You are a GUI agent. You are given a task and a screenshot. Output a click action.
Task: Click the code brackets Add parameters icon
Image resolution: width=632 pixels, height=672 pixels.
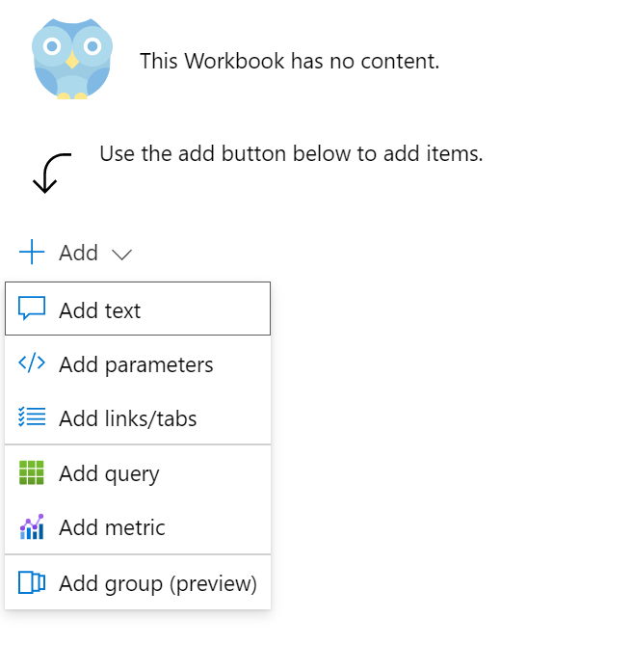(32, 363)
